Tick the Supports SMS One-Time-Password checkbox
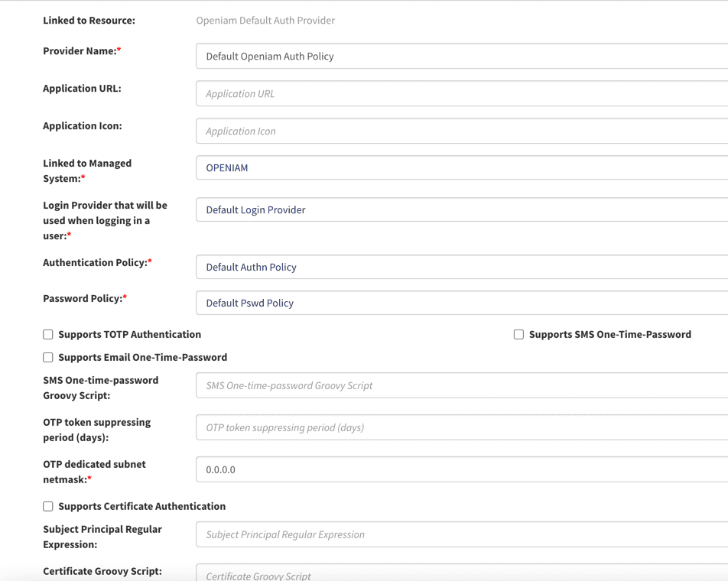Image resolution: width=728 pixels, height=581 pixels. pyautogui.click(x=518, y=334)
